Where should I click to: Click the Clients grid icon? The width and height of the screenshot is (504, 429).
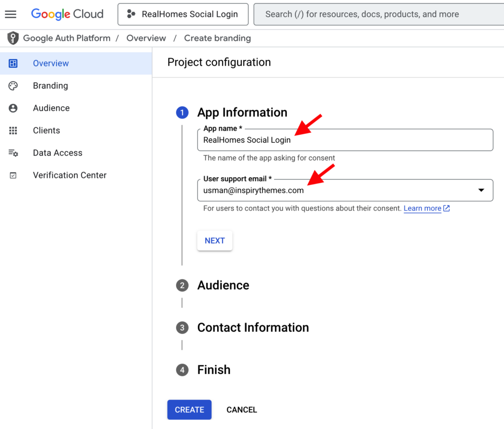coord(13,130)
